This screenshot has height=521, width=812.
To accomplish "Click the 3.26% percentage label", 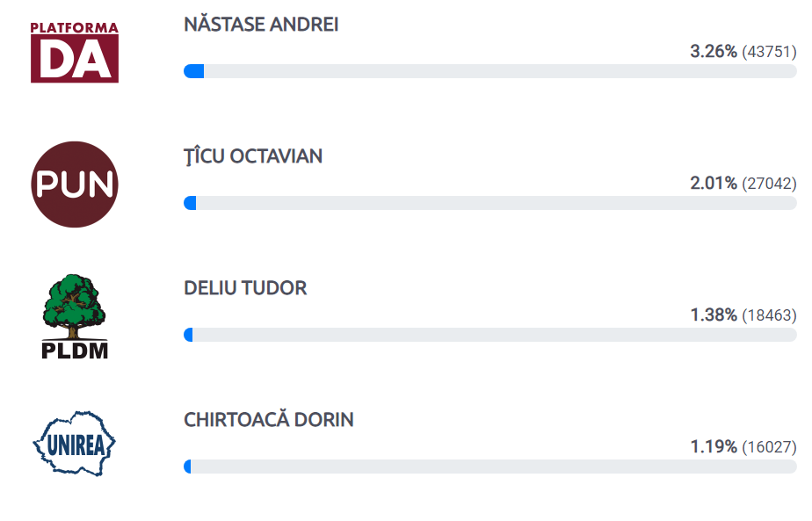I will coord(713,51).
